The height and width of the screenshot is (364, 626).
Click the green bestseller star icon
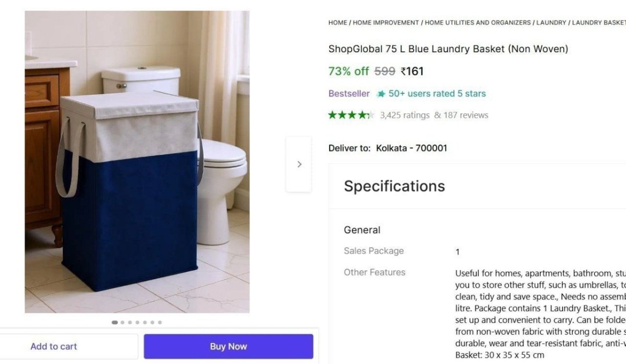(381, 93)
